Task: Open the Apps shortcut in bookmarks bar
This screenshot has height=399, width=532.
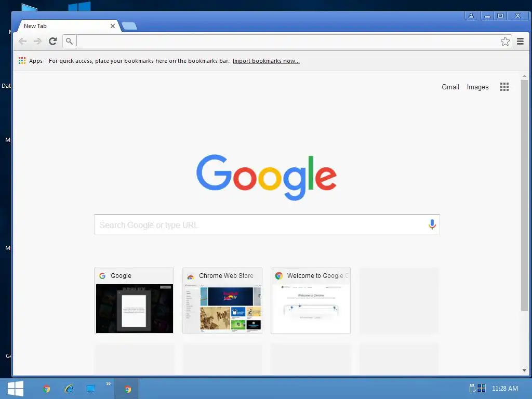Action: point(31,61)
